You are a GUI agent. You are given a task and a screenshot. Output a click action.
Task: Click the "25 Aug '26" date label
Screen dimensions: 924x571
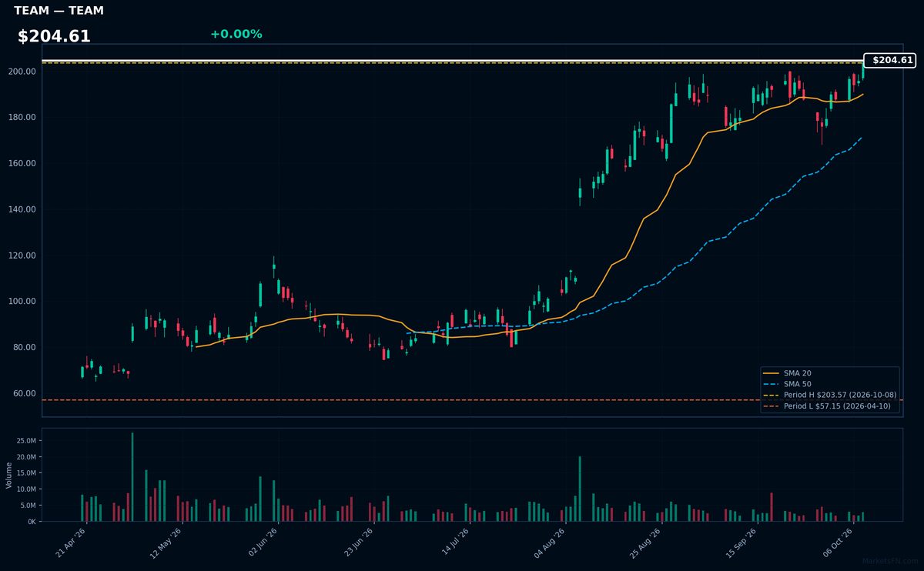tap(644, 543)
